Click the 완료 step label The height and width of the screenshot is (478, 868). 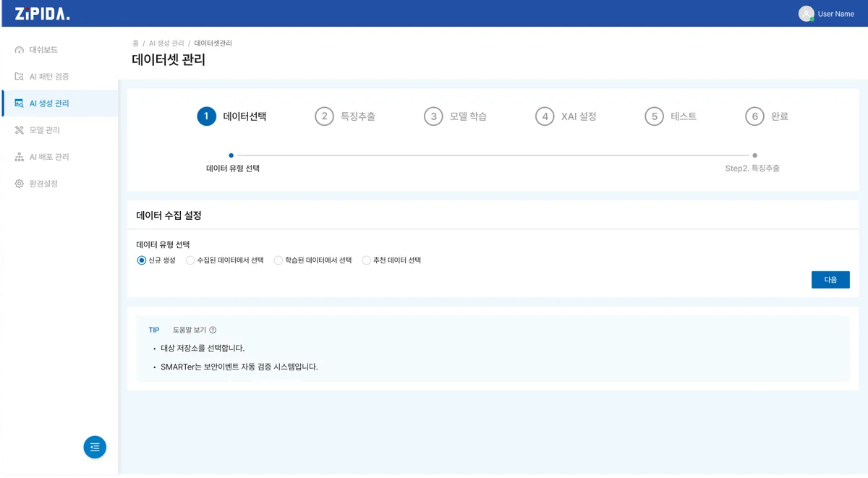[x=780, y=116]
